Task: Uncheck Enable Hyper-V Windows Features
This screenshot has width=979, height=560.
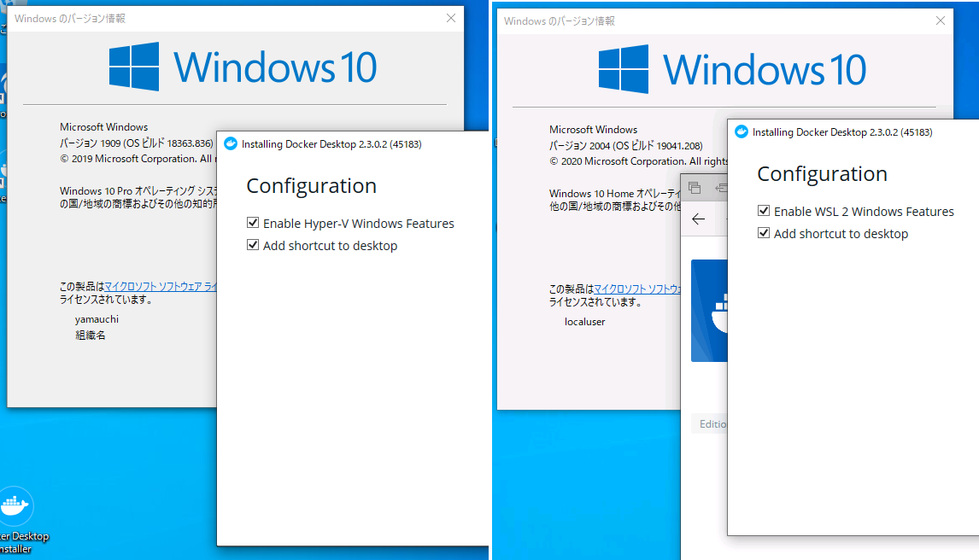Action: coord(254,222)
